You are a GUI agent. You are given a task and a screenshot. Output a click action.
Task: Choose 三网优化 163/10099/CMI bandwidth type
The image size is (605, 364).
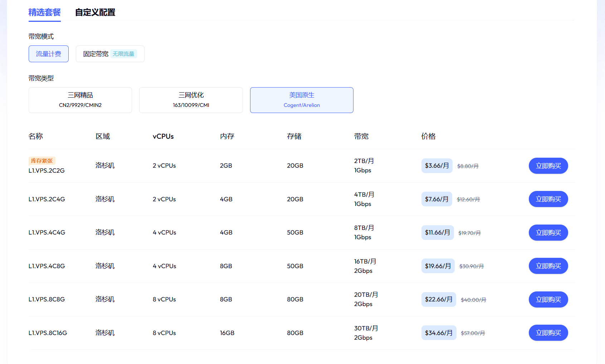pyautogui.click(x=191, y=100)
